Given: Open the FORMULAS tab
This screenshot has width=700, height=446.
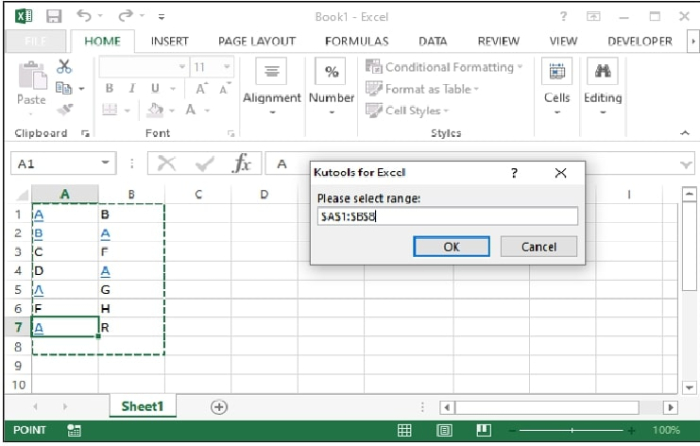Looking at the screenshot, I should click(357, 41).
